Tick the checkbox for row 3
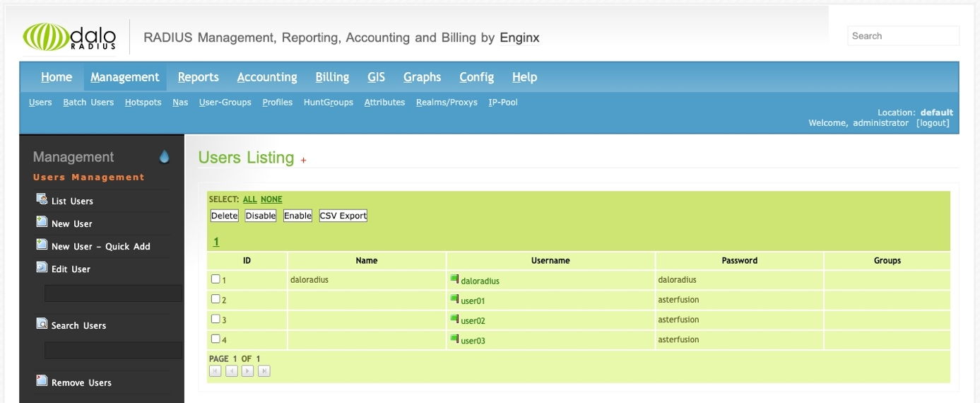 216,319
